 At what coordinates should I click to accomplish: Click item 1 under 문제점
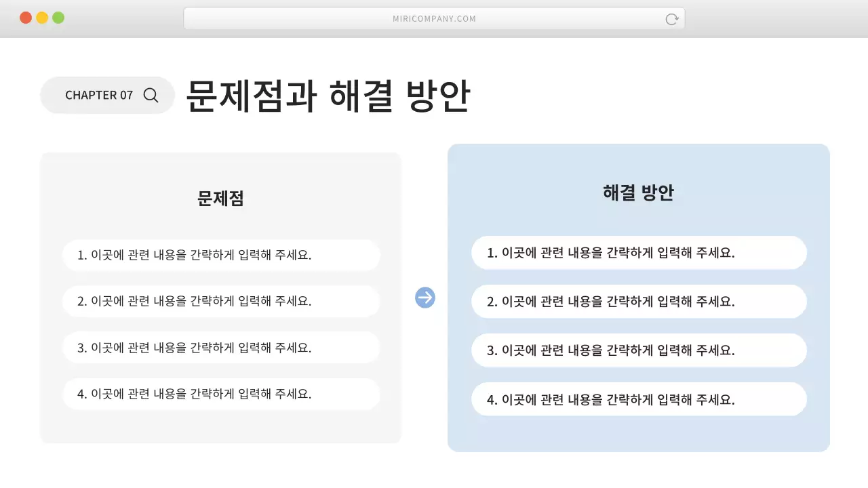(x=220, y=255)
